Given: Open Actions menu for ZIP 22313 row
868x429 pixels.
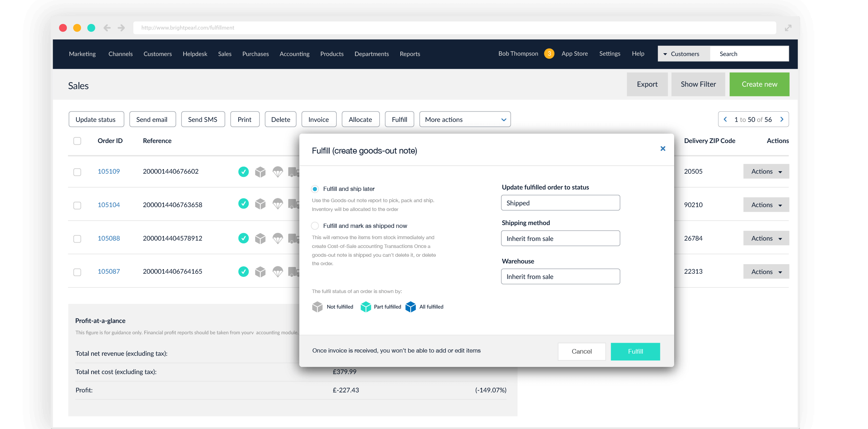Looking at the screenshot, I should point(766,272).
